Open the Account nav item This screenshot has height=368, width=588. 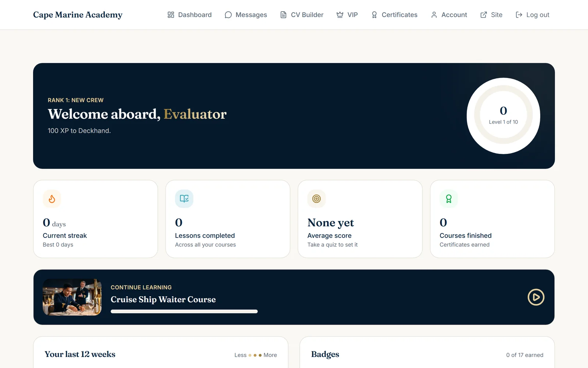pos(449,15)
